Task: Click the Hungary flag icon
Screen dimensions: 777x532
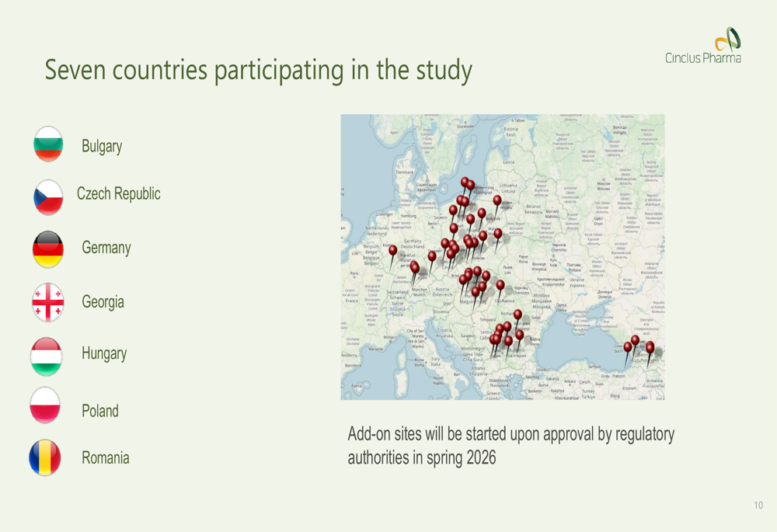Action: tap(47, 356)
